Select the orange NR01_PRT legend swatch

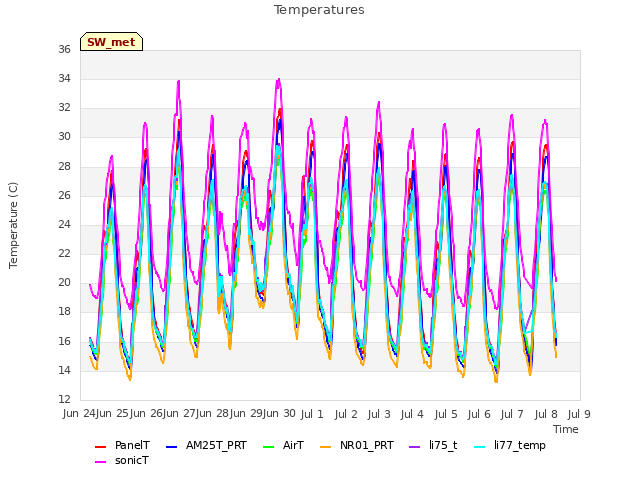click(325, 447)
